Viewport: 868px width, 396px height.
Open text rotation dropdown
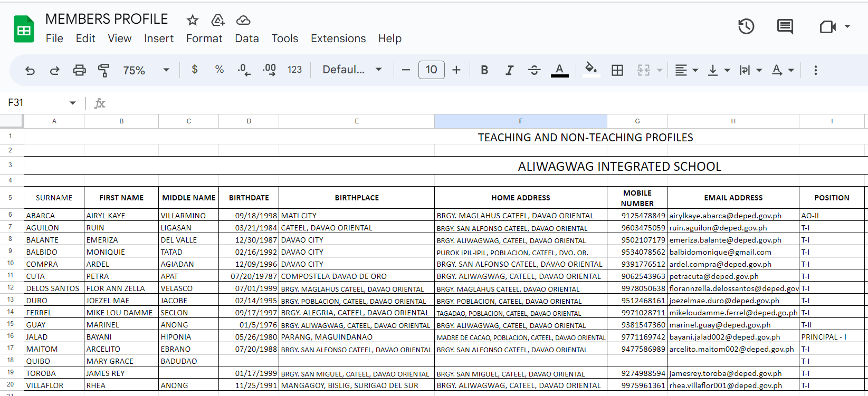pos(783,70)
